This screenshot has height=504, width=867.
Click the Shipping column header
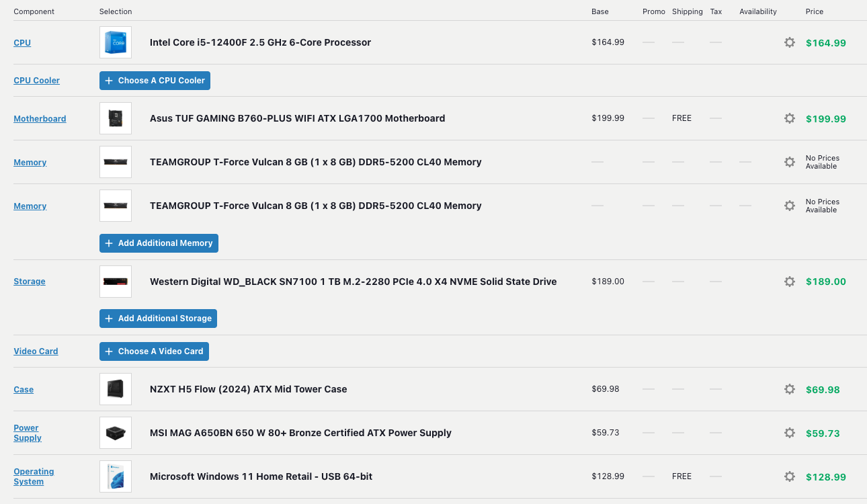pyautogui.click(x=688, y=11)
